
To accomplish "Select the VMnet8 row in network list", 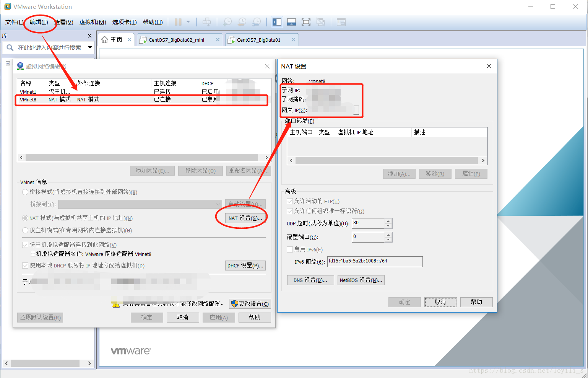I will tap(141, 99).
